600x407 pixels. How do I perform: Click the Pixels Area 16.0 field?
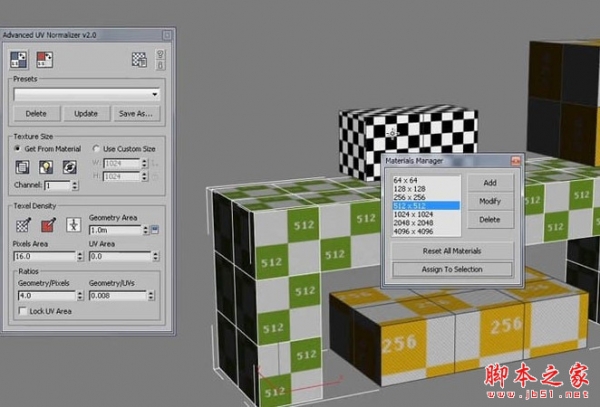[45, 256]
